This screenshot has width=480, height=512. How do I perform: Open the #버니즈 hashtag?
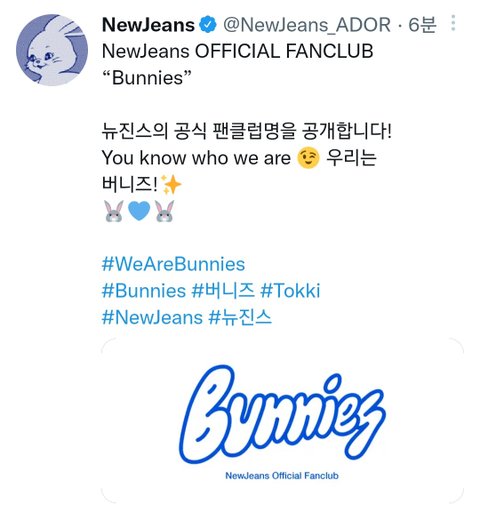pos(223,291)
